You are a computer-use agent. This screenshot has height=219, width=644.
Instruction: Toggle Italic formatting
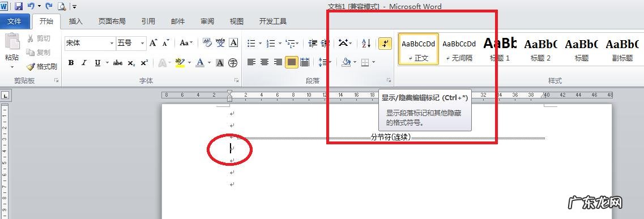point(84,63)
